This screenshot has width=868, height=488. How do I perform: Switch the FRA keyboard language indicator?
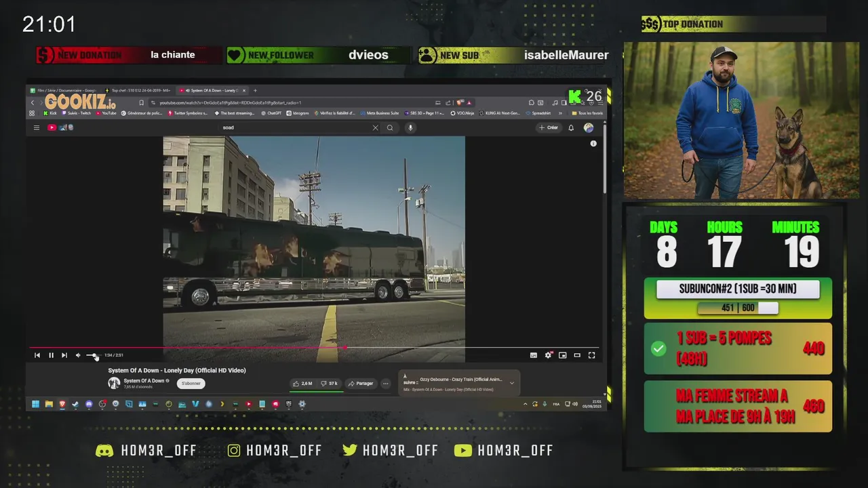(557, 404)
